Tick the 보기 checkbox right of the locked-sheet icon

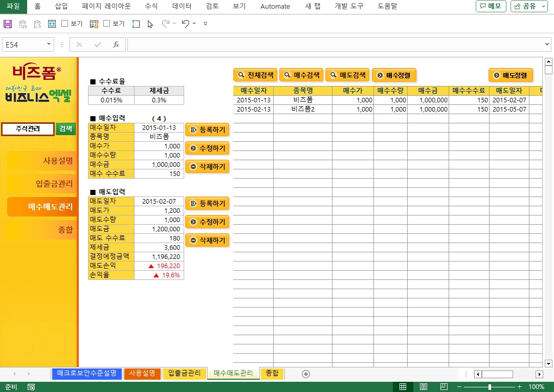(x=107, y=24)
